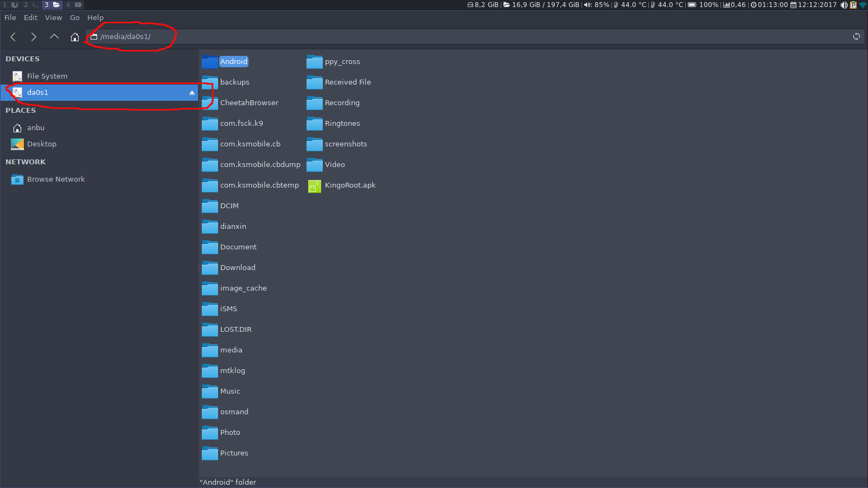Image resolution: width=868 pixels, height=488 pixels.
Task: Select File System in the Devices sidebar
Action: 47,76
